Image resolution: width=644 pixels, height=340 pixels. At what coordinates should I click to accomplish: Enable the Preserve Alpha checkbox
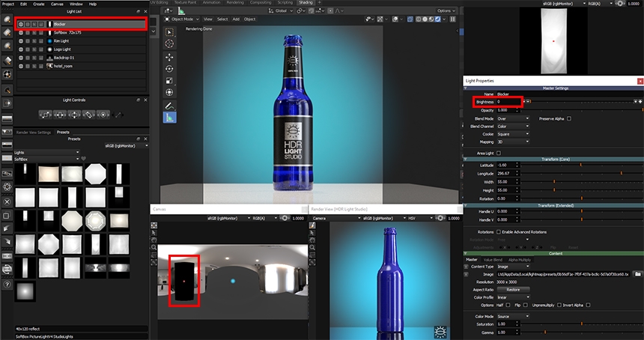point(569,118)
